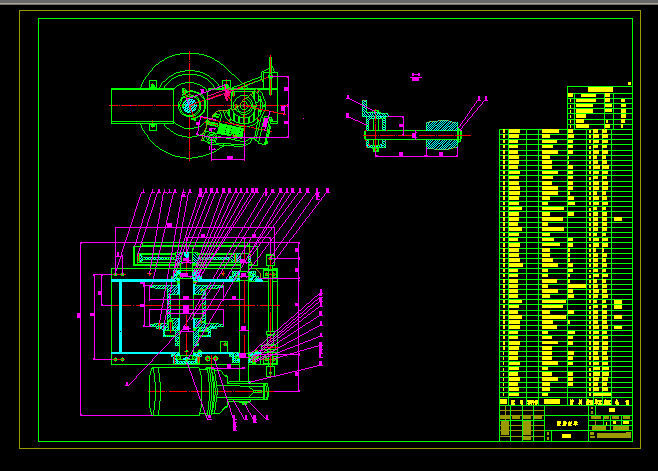
Task: Click the drawing title text in the title block
Action: (567, 424)
